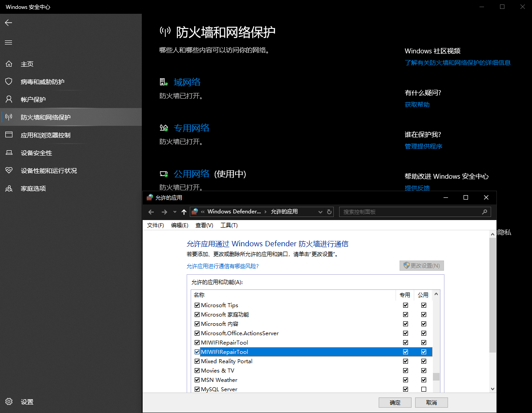Open 管理提供程序 link
The height and width of the screenshot is (413, 532).
[x=423, y=146]
